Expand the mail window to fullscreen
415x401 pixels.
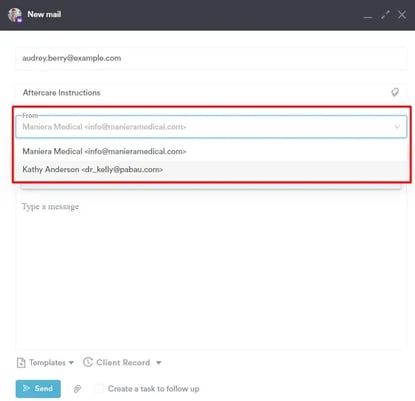pyautogui.click(x=385, y=15)
